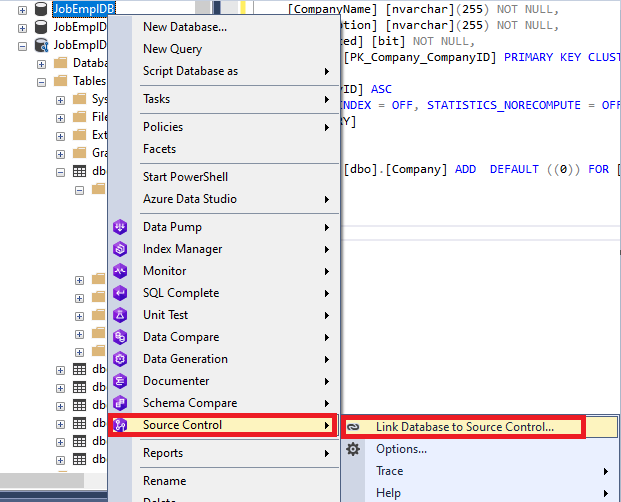This screenshot has width=621, height=502.
Task: Open the Unit Test submenu
Action: [x=224, y=315]
